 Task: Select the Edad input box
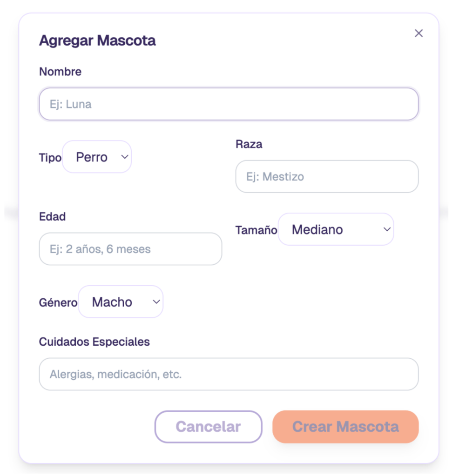tap(130, 249)
